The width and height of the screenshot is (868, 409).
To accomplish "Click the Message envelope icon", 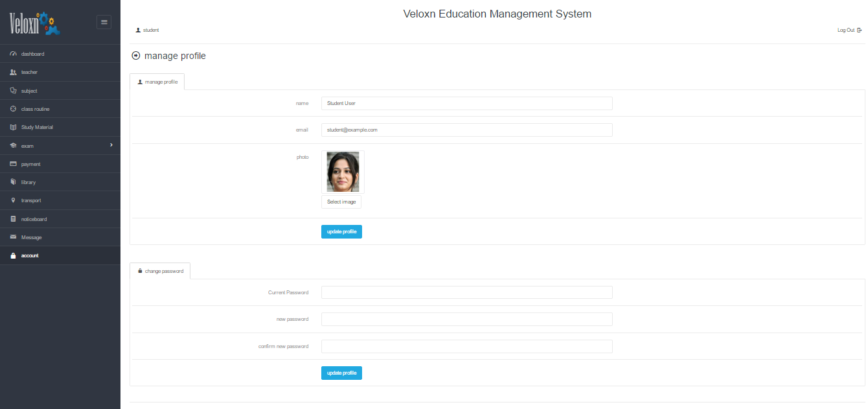I will coord(13,237).
